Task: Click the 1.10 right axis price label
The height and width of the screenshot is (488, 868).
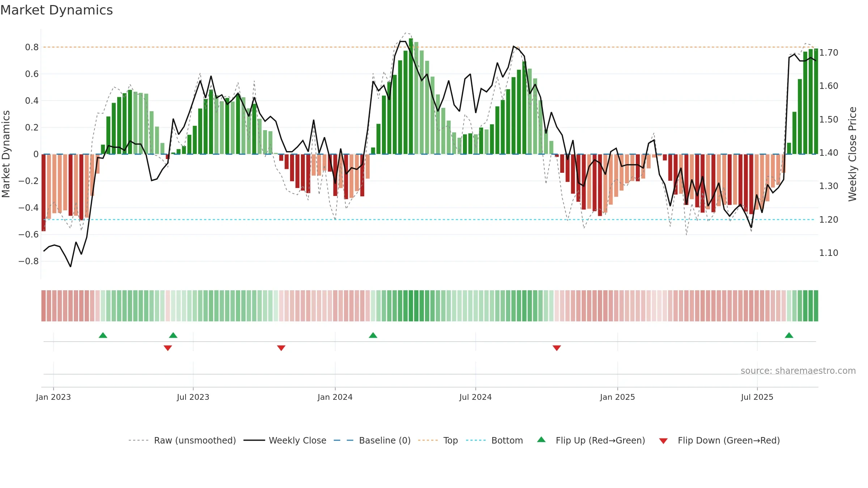Action: [829, 253]
